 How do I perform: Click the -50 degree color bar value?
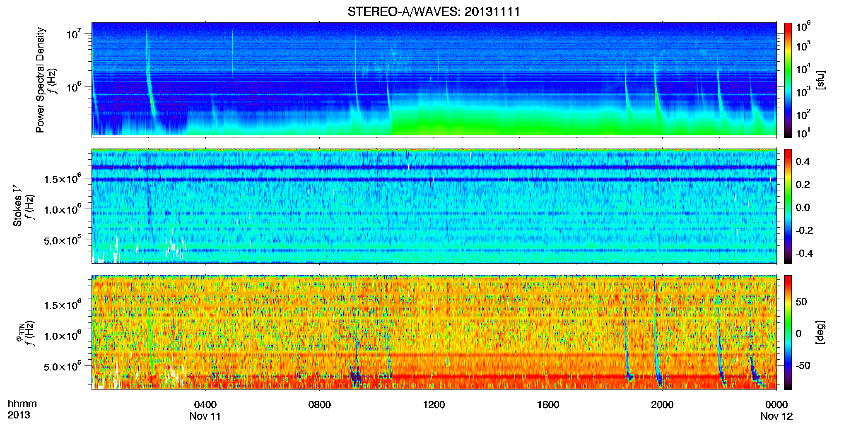803,365
